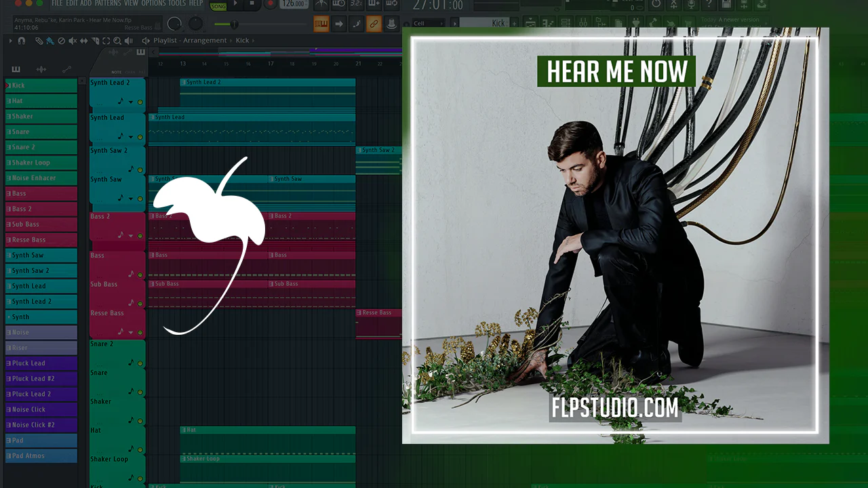Toggle the Resse Bass track mute LED
The image size is (868, 488).
pyautogui.click(x=140, y=332)
